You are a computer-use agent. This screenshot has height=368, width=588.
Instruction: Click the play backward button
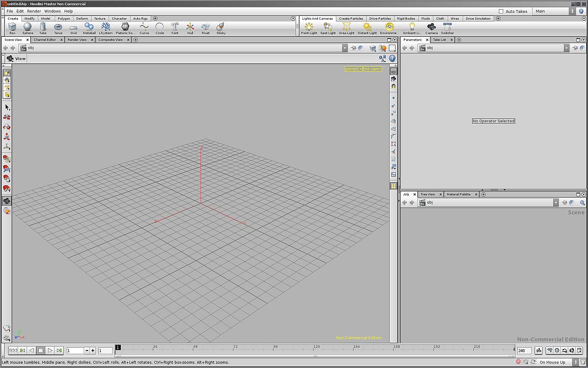point(32,351)
